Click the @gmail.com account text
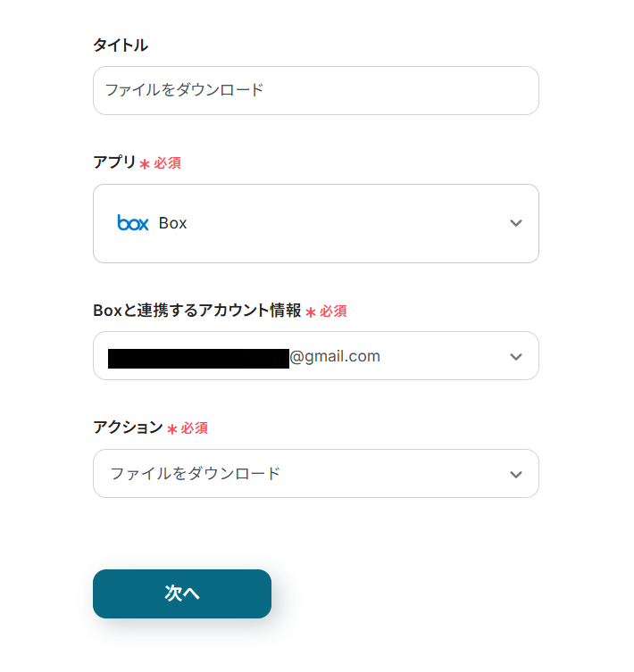This screenshot has height=672, width=634. (x=335, y=356)
